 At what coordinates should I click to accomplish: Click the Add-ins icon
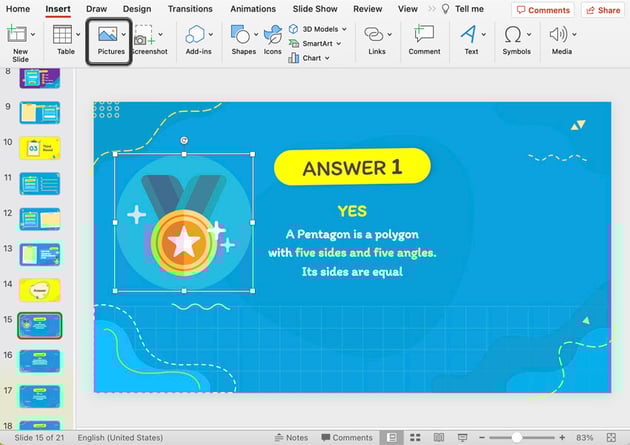[x=195, y=34]
